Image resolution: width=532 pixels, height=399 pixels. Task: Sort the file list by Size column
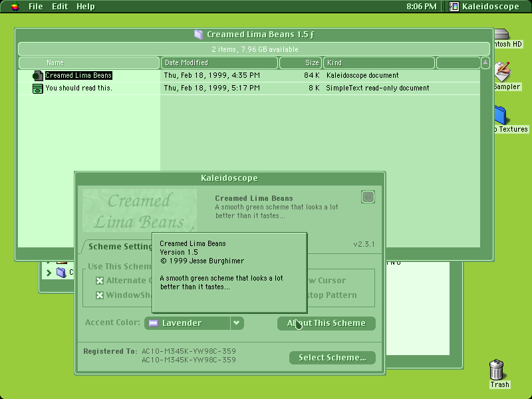[300, 63]
